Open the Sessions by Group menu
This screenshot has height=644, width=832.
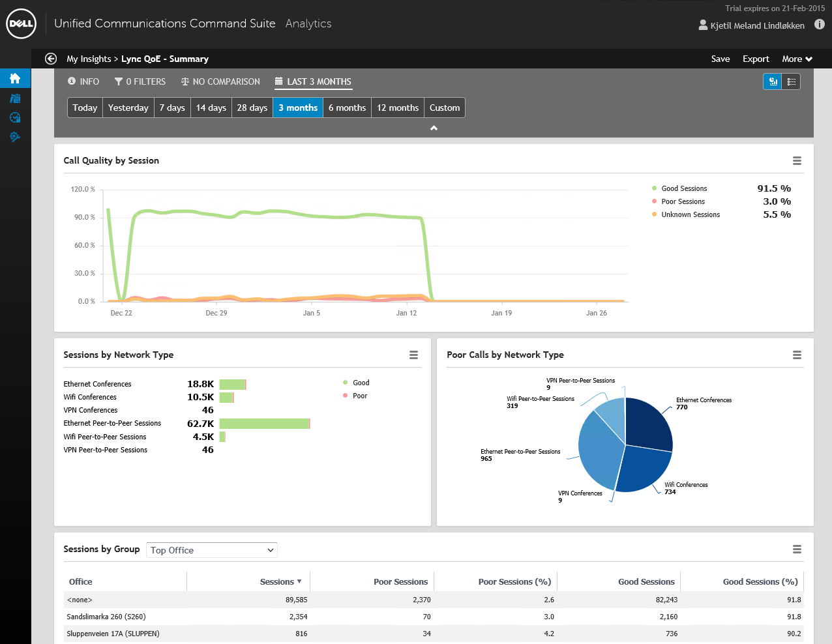point(797,549)
